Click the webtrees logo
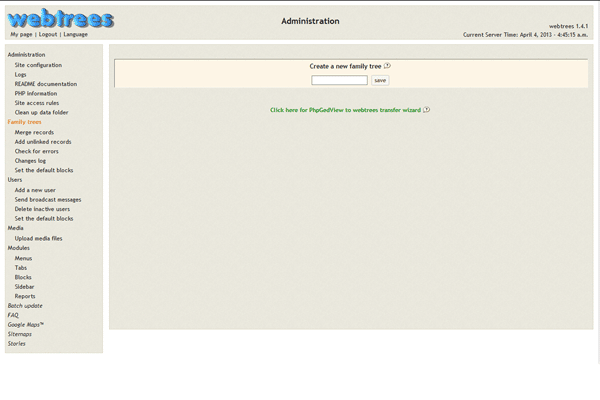This screenshot has height=400, width=600. (x=60, y=17)
